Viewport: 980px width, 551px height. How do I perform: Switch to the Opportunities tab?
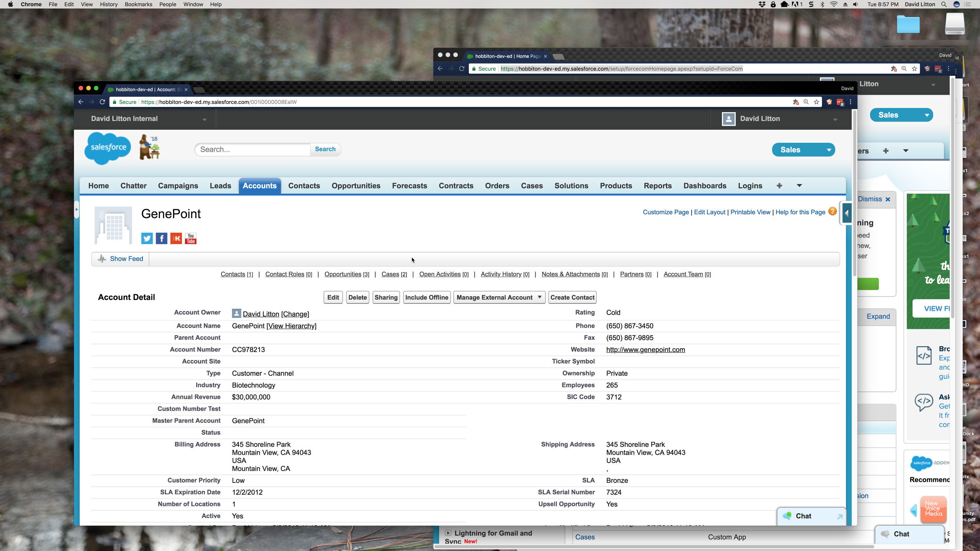coord(356,186)
